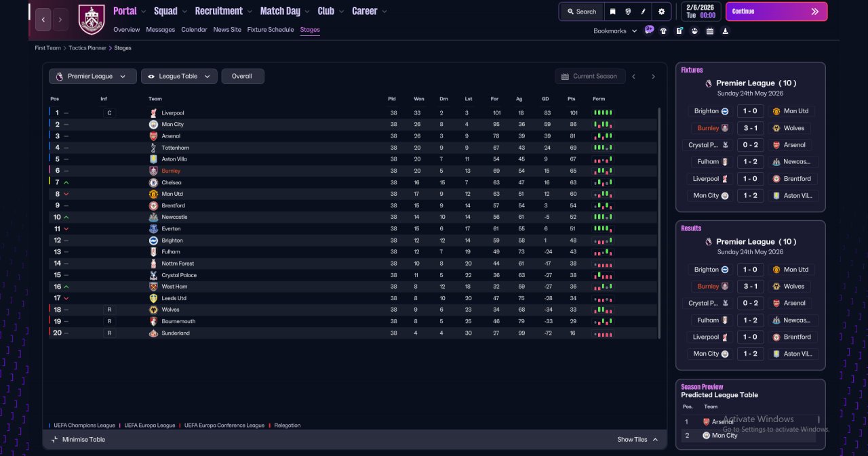Select the Stages tab
The height and width of the screenshot is (456, 868).
tap(310, 30)
